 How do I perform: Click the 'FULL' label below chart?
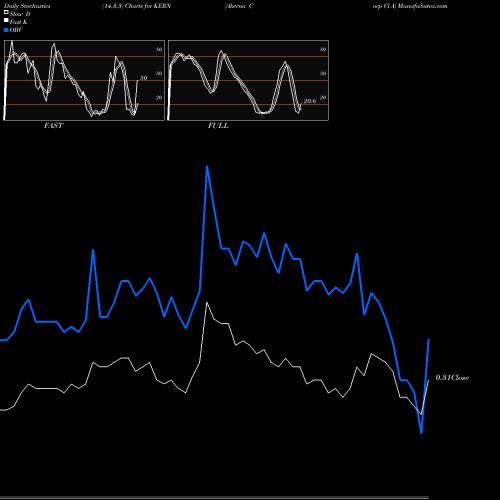[x=218, y=126]
